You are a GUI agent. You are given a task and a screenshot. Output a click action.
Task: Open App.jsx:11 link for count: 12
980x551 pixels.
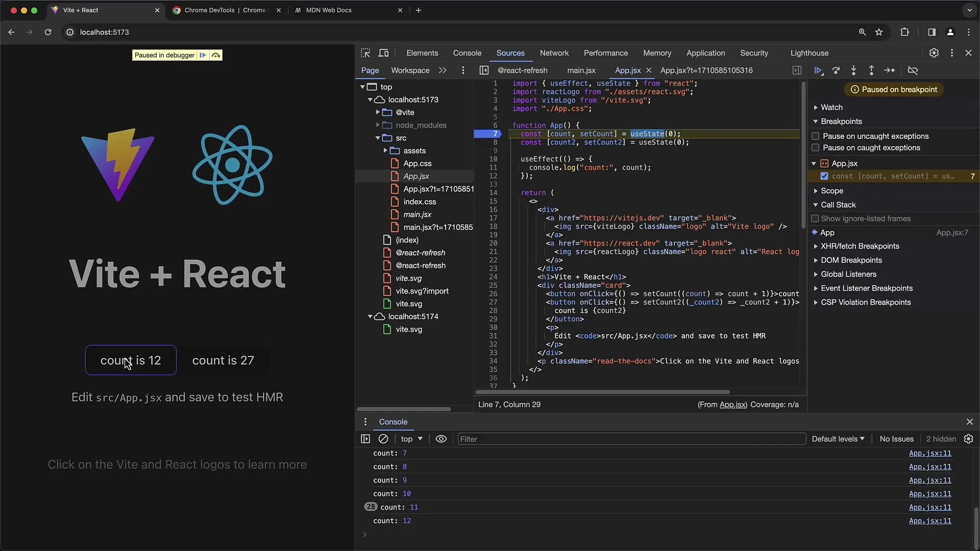929,521
